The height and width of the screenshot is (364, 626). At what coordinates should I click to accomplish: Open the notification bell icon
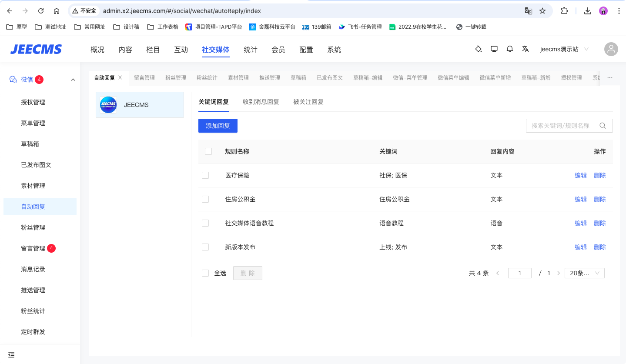[510, 49]
